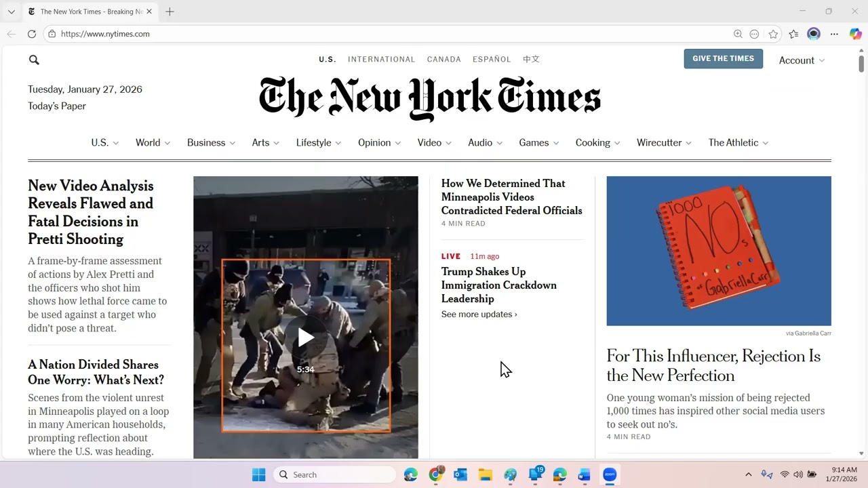868x488 pixels.
Task: Go back using the browser back arrow
Action: (x=12, y=34)
